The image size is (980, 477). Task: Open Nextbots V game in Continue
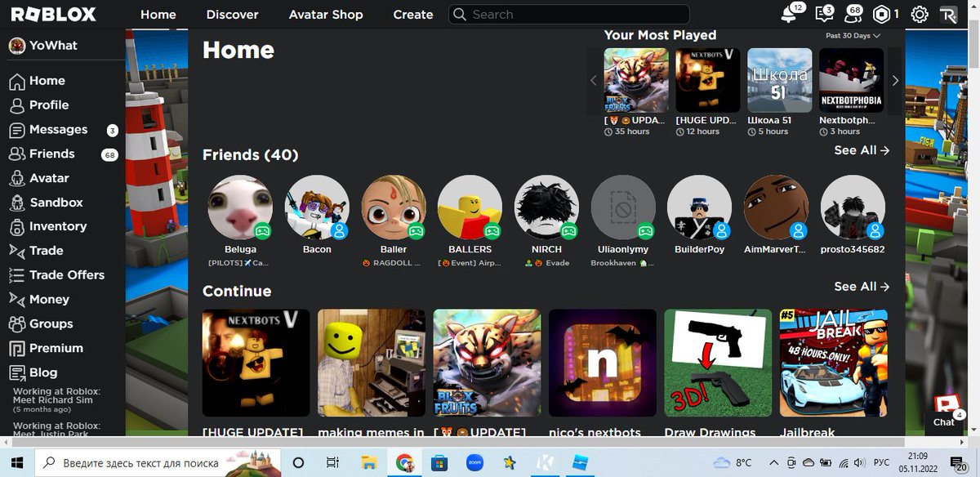256,363
